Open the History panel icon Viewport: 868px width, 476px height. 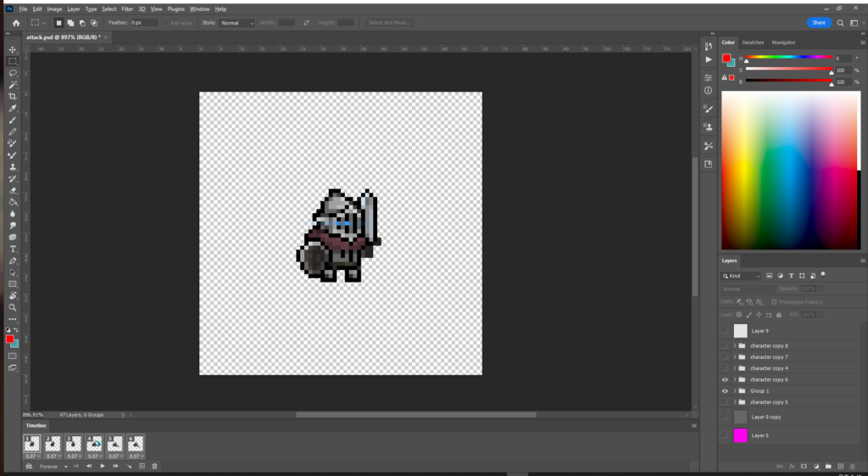pos(708,48)
